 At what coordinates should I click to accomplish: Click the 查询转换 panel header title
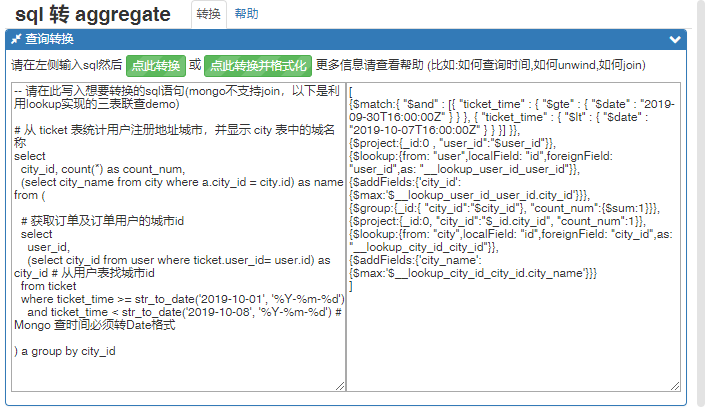(48, 39)
